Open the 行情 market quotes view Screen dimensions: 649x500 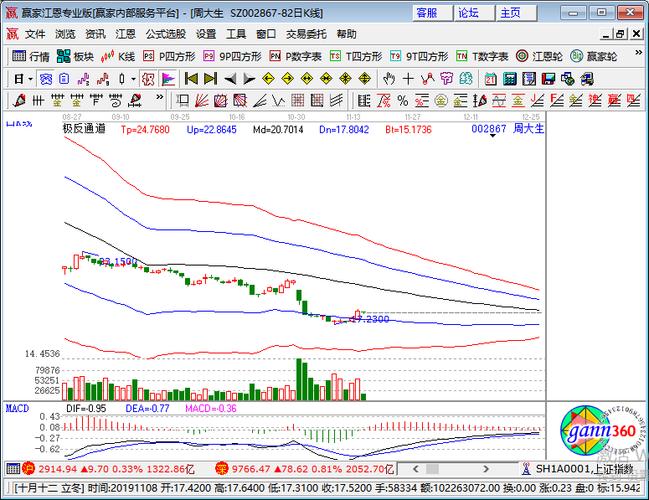(31, 56)
